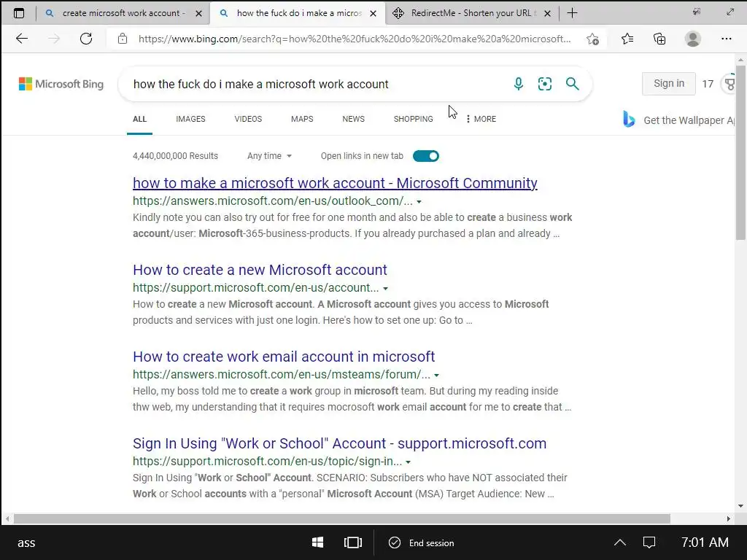Viewport: 747px width, 560px height.
Task: Refresh the current Bing page
Action: [86, 39]
